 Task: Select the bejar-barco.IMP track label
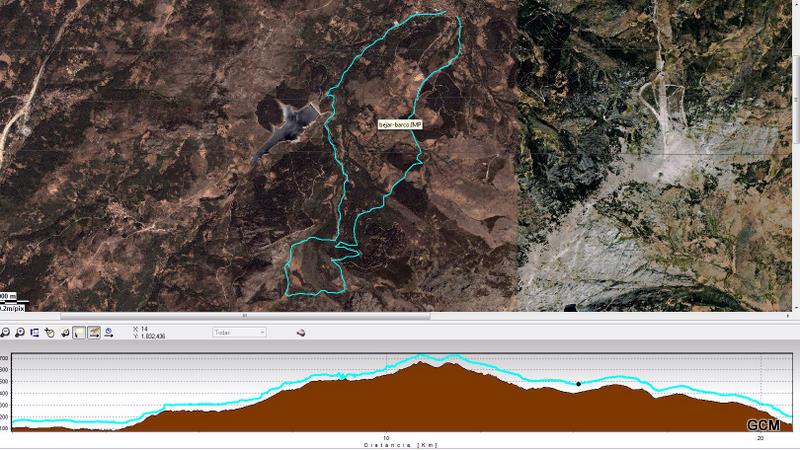pos(402,125)
